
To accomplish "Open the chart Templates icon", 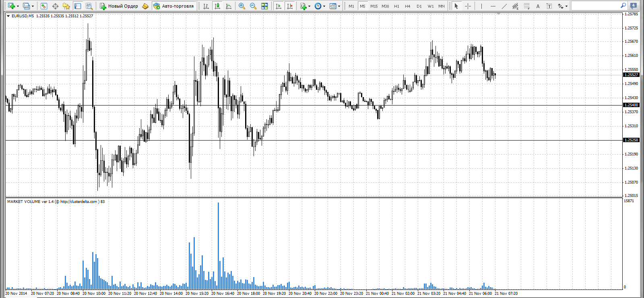I will pyautogui.click(x=333, y=6).
